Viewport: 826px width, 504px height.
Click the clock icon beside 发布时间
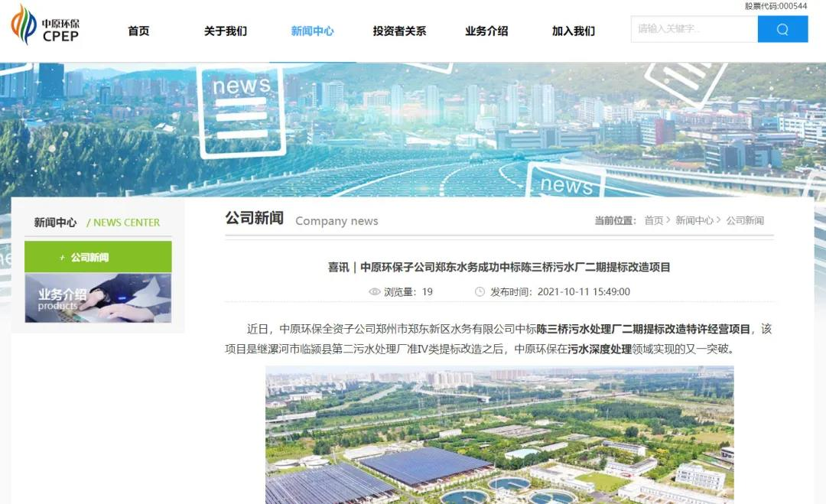480,291
